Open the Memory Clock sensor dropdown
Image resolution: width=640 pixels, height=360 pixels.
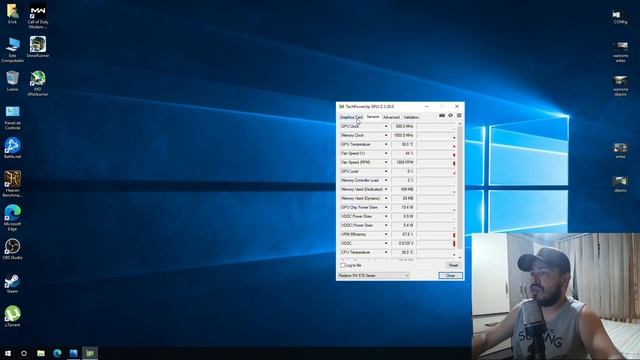[386, 136]
